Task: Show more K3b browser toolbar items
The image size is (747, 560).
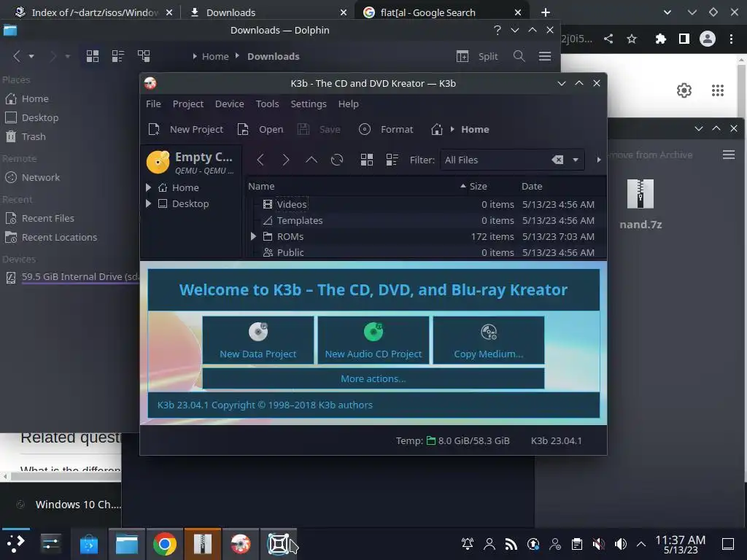Action: (x=599, y=160)
